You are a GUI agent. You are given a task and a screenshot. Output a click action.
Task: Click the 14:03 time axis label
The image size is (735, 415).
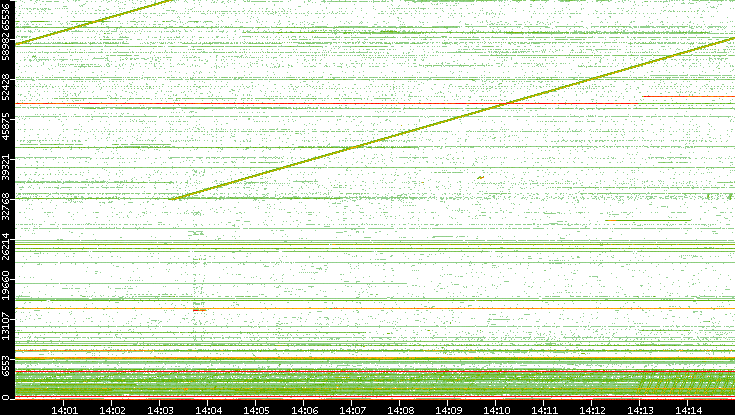[160, 410]
